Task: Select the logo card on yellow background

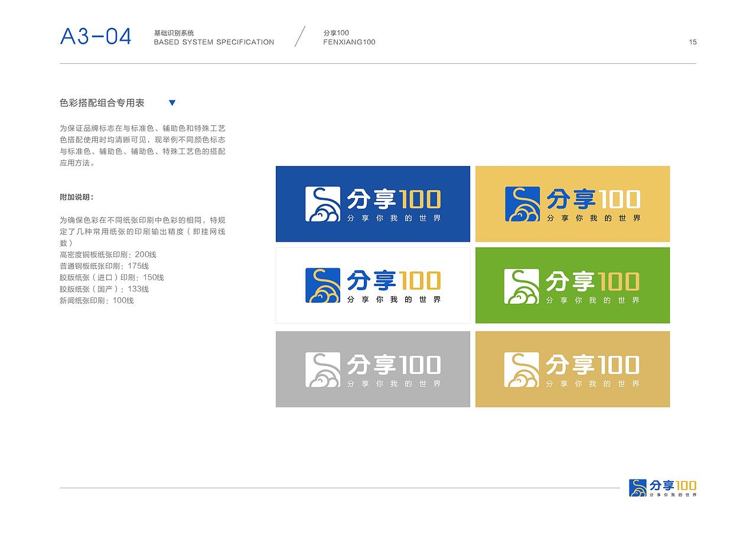Action: coord(572,204)
